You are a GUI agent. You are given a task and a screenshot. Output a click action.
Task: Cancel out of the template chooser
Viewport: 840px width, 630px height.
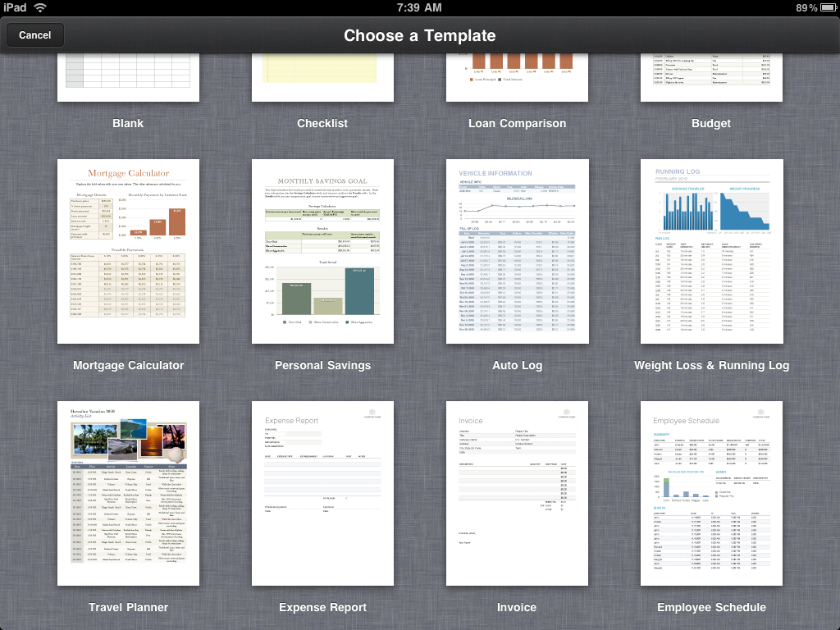coord(34,34)
